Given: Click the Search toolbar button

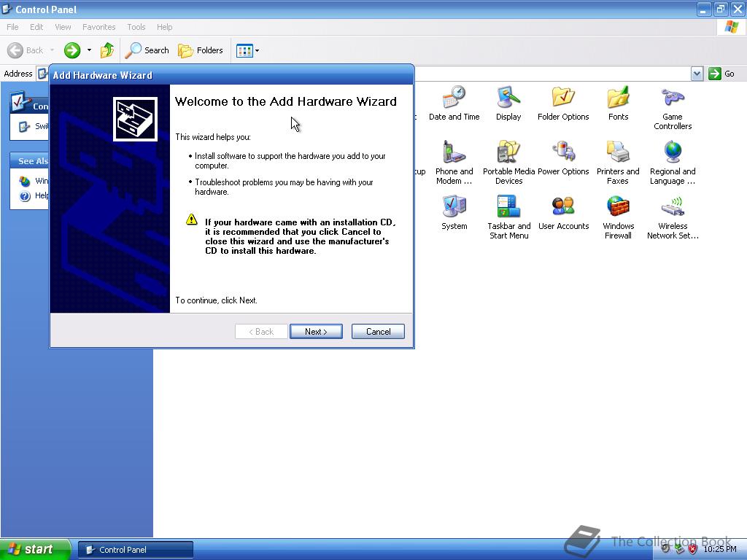Looking at the screenshot, I should (147, 50).
